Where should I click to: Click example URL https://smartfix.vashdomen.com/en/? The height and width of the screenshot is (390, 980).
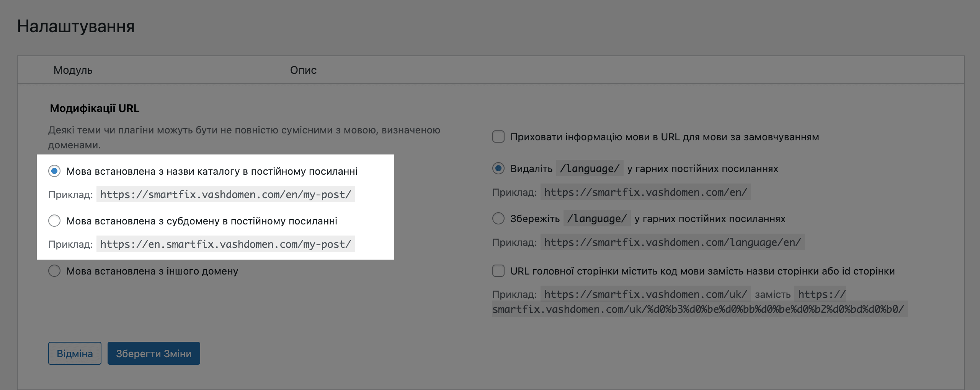[x=645, y=192]
